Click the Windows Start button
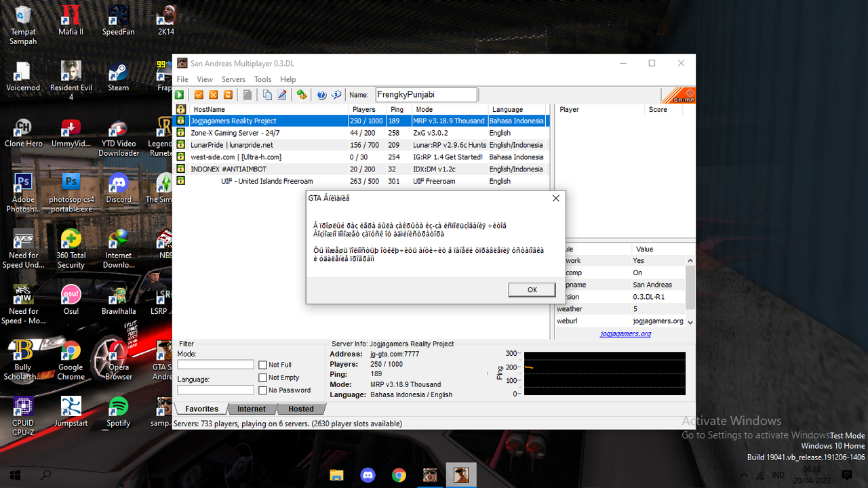 pyautogui.click(x=15, y=474)
